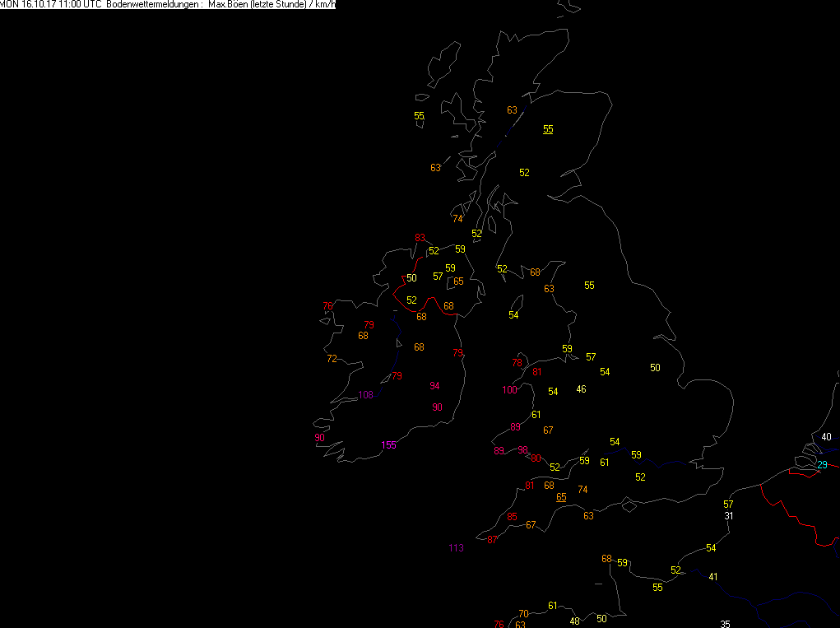The image size is (840, 628).
Task: Click the pink 98 reading in south Wales
Action: 523,449
